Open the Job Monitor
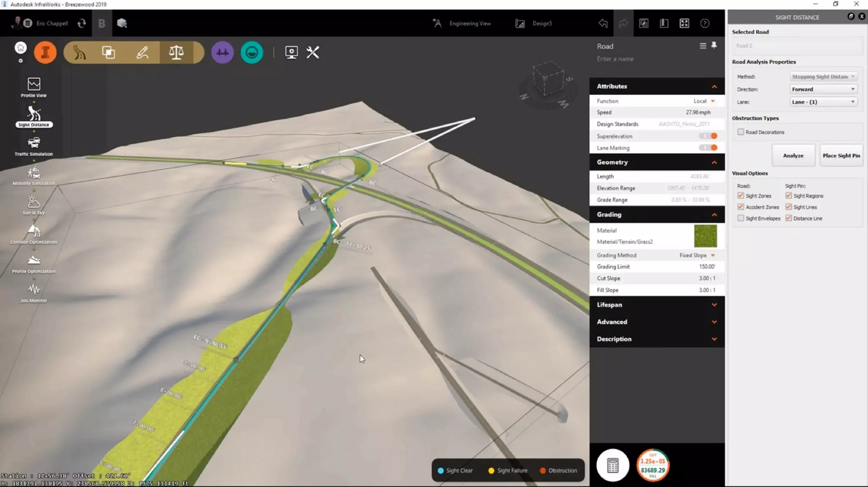The image size is (868, 487). pos(34,290)
